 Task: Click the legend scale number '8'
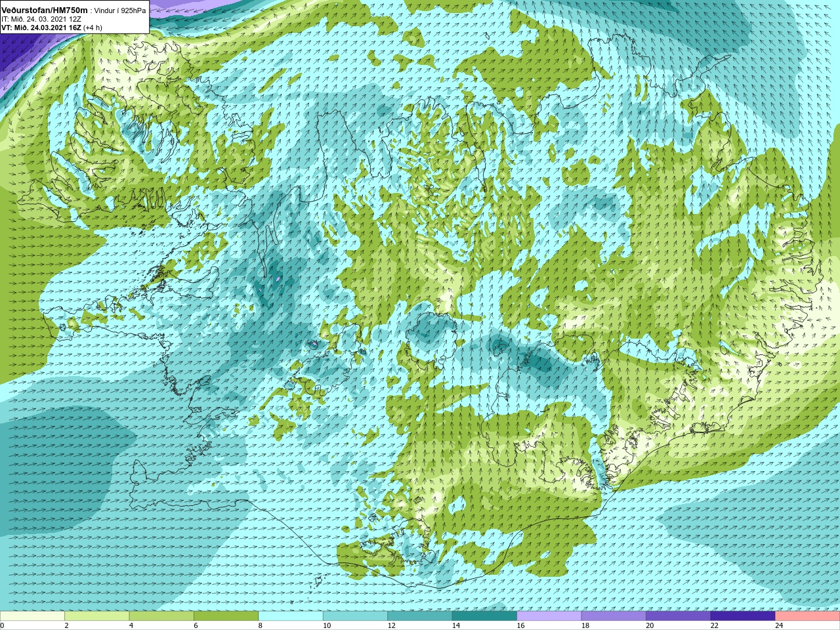coord(261,626)
